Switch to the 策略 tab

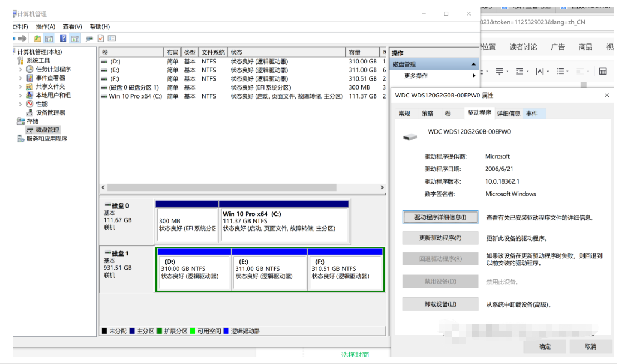[427, 114]
